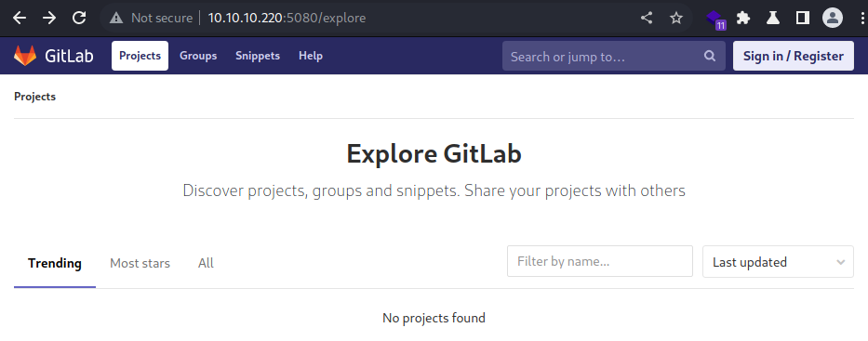Open Groups in the navigation bar
The image size is (868, 341).
coord(198,56)
